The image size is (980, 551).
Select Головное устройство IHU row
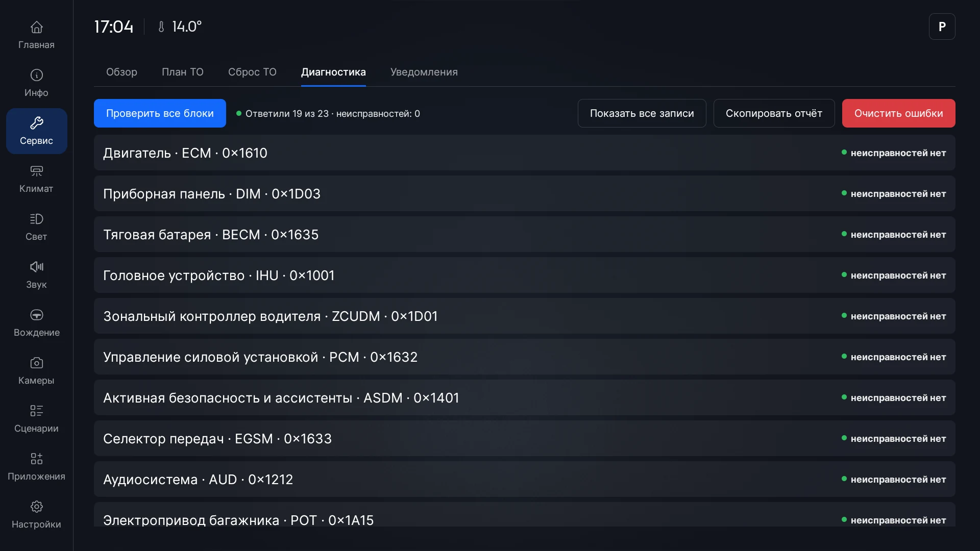[x=524, y=275]
